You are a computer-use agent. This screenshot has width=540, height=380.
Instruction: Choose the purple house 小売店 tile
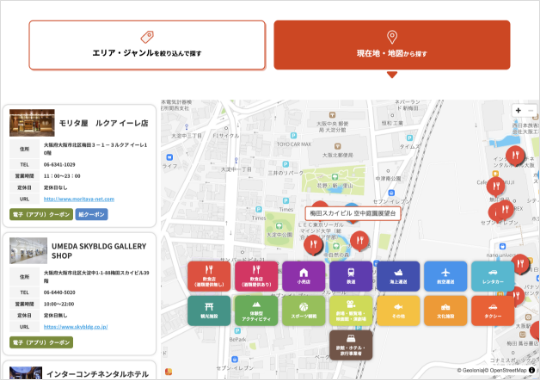(303, 276)
